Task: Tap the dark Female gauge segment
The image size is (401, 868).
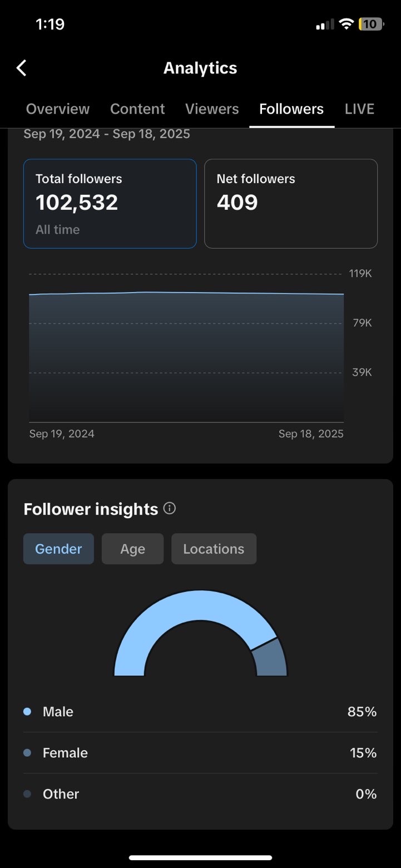Action: [271, 660]
